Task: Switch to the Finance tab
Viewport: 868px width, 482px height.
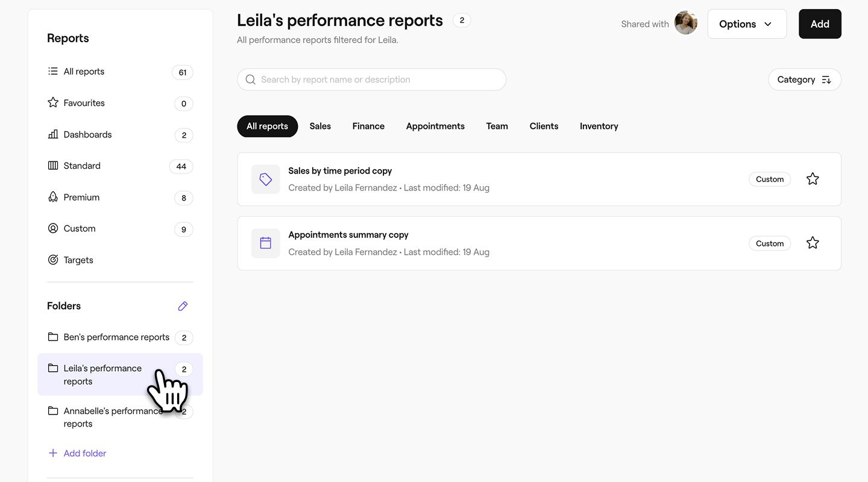Action: point(368,126)
